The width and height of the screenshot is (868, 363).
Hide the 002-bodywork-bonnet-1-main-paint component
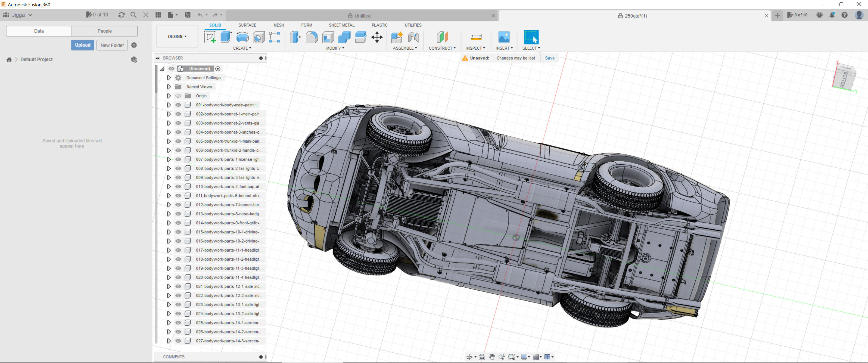tap(178, 114)
